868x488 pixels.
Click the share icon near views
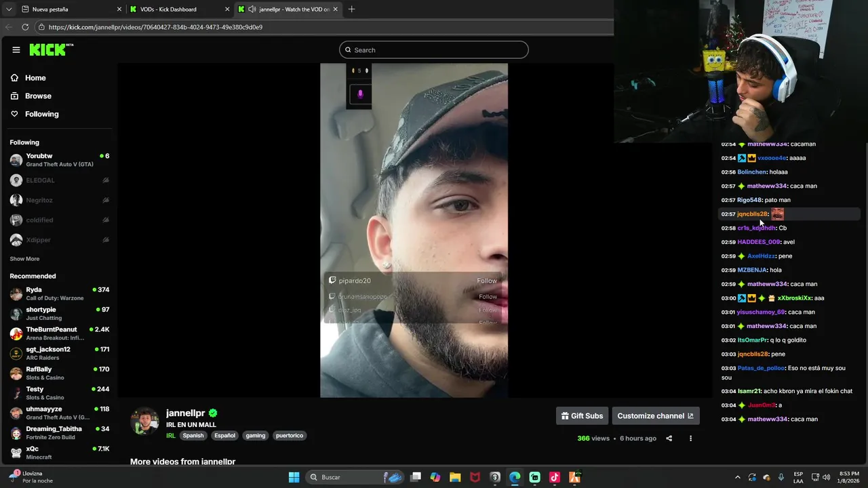pyautogui.click(x=669, y=439)
